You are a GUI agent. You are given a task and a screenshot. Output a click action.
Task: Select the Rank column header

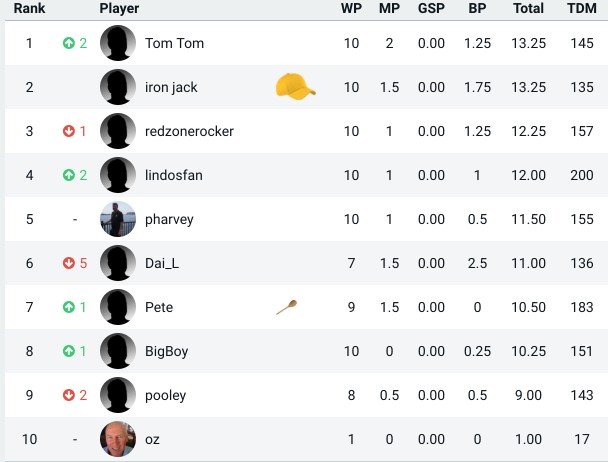pos(29,8)
